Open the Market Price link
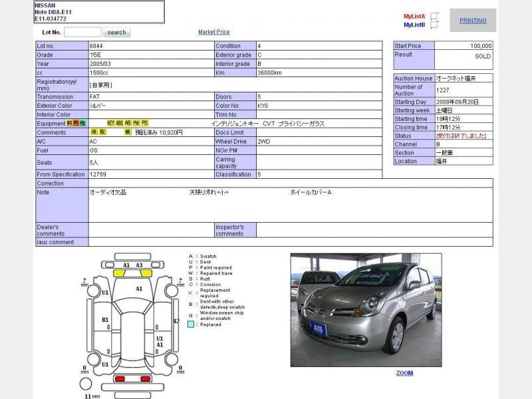 [x=213, y=32]
